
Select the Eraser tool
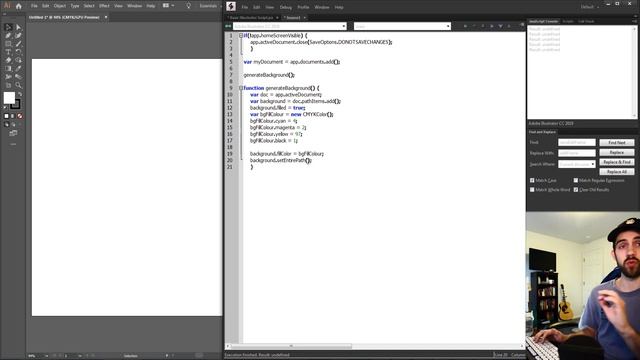(x=8, y=60)
